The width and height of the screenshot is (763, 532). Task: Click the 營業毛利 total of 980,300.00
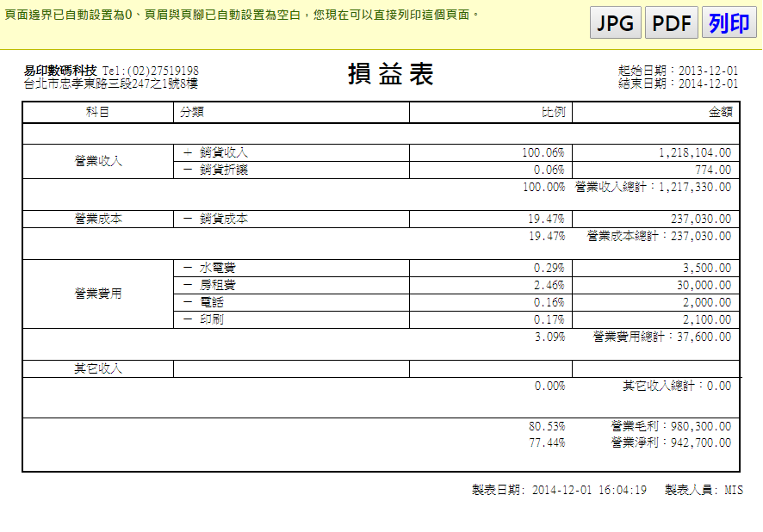(x=671, y=427)
